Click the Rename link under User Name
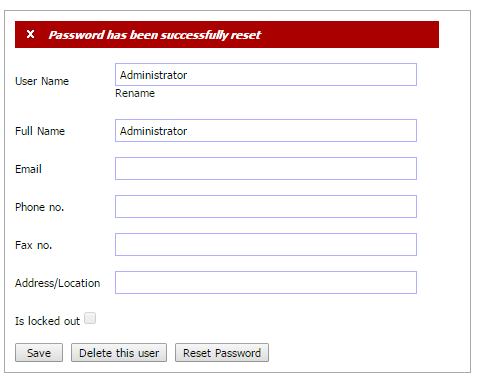Screen dimensions: 479x381 click(135, 93)
